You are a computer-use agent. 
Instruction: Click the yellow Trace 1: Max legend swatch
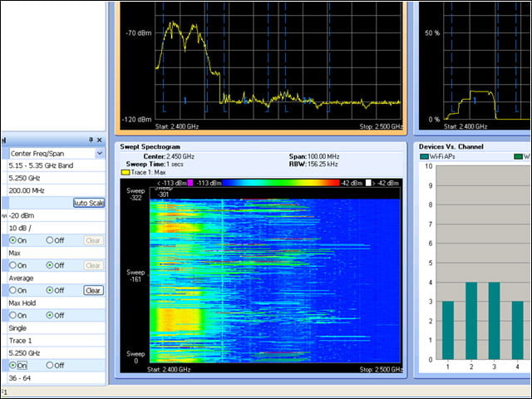pyautogui.click(x=126, y=172)
